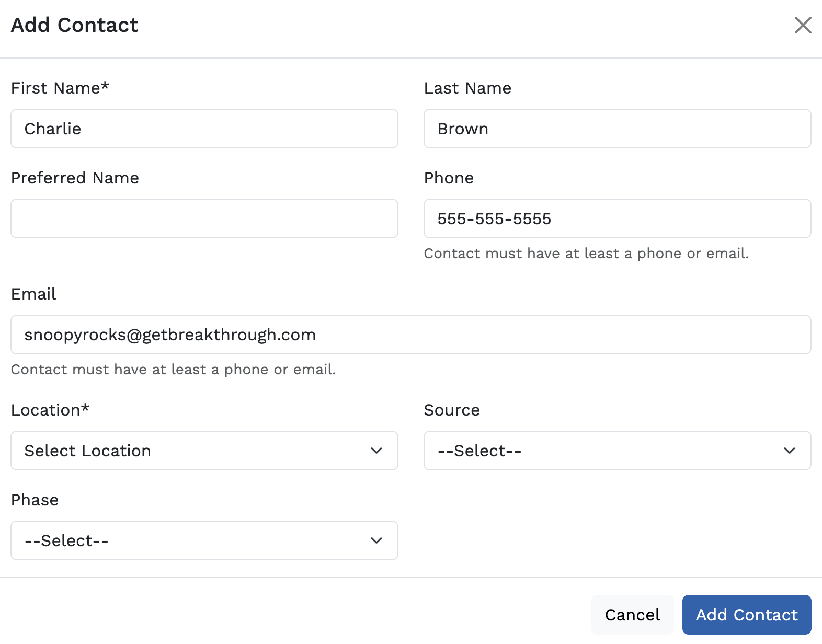Click the Email address input field
This screenshot has width=822, height=644.
click(x=411, y=335)
